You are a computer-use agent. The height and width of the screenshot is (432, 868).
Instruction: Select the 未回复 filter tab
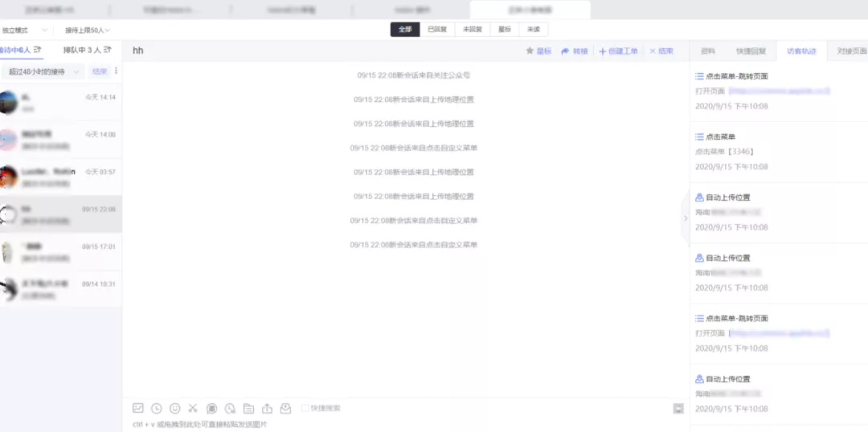pyautogui.click(x=473, y=30)
